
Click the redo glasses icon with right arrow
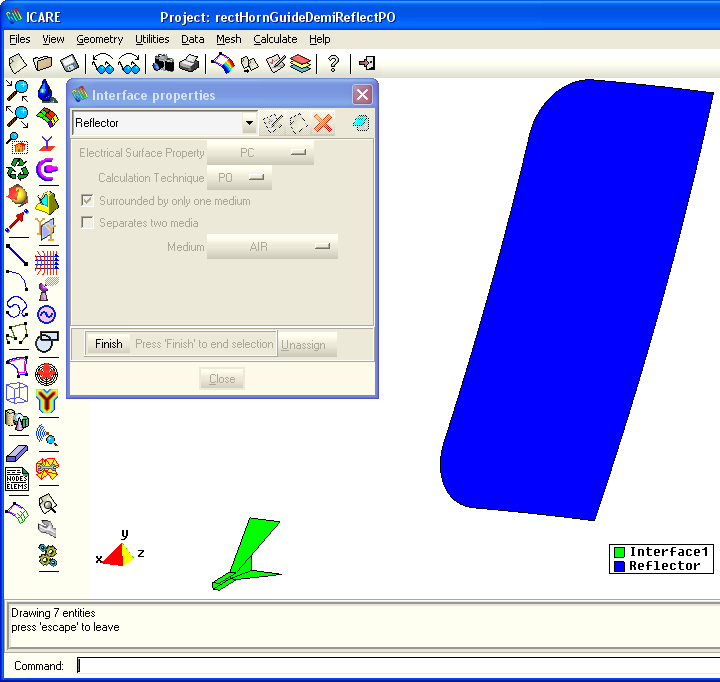coord(129,63)
